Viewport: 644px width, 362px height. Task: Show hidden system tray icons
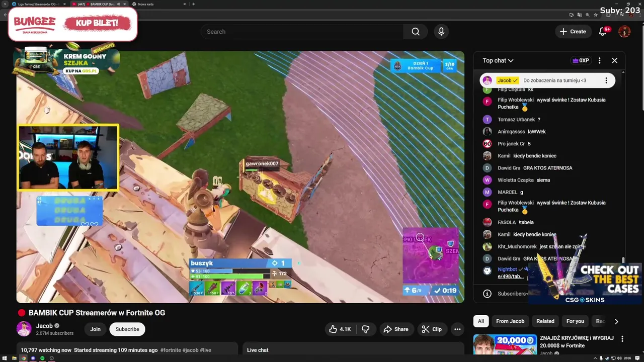(x=594, y=358)
